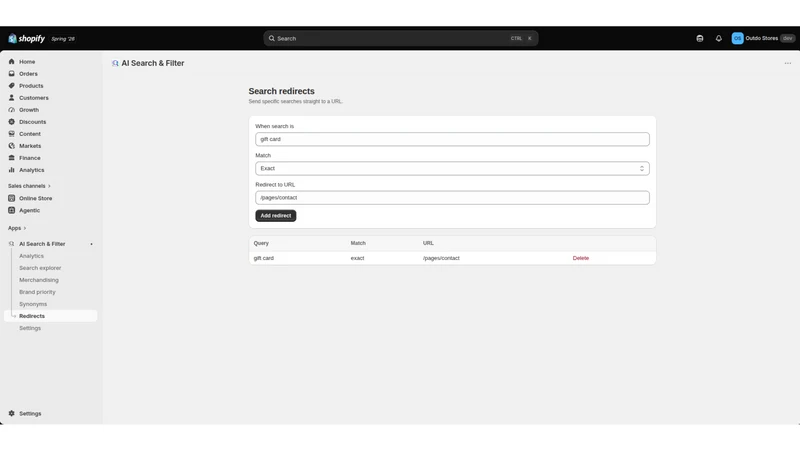Click the Query column header
Image resolution: width=800 pixels, height=450 pixels.
[x=261, y=243]
